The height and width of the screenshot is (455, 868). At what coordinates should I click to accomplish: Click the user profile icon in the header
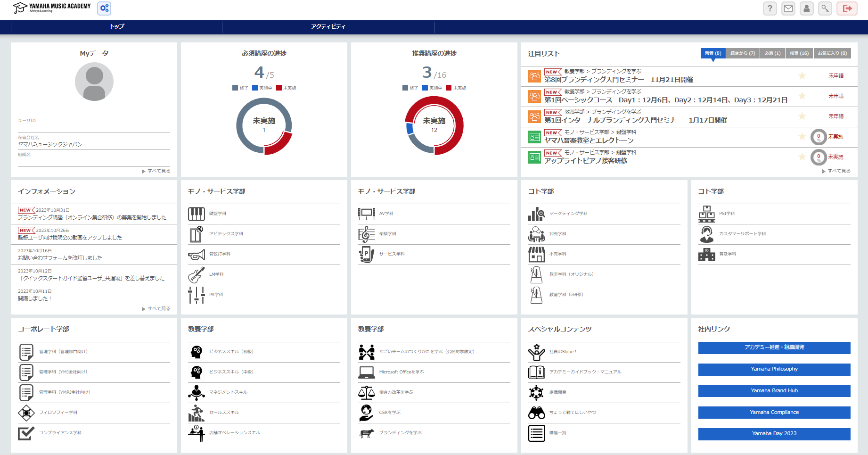coord(807,8)
